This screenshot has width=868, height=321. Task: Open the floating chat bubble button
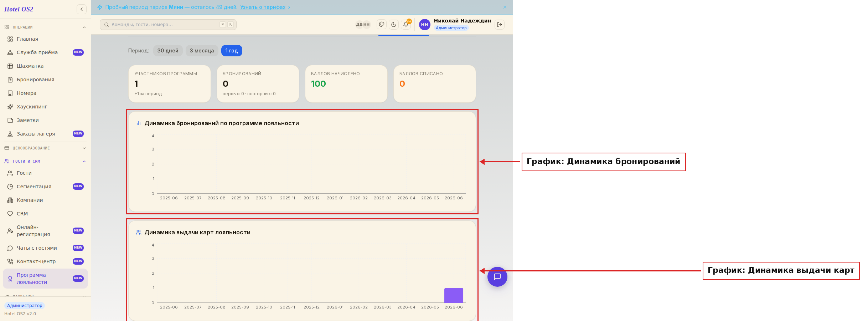(x=497, y=277)
